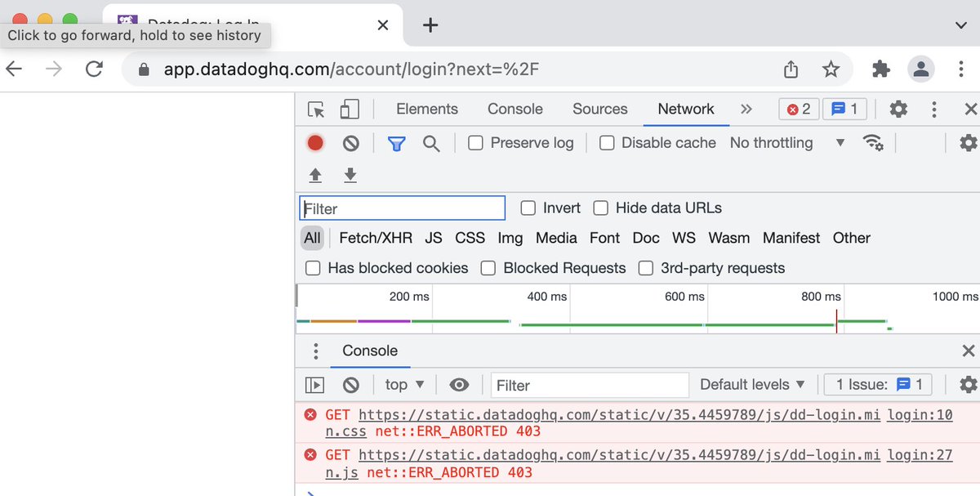Select the All request type filter
The width and height of the screenshot is (980, 496).
pyautogui.click(x=312, y=239)
